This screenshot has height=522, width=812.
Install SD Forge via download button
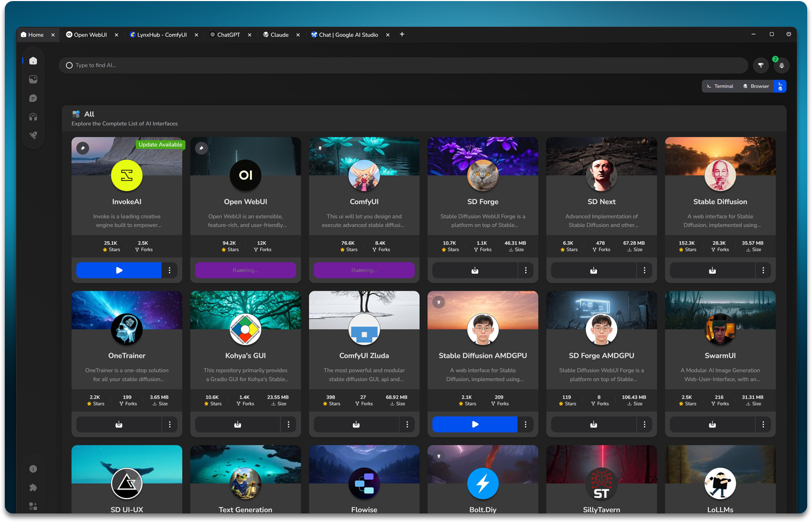(x=475, y=271)
